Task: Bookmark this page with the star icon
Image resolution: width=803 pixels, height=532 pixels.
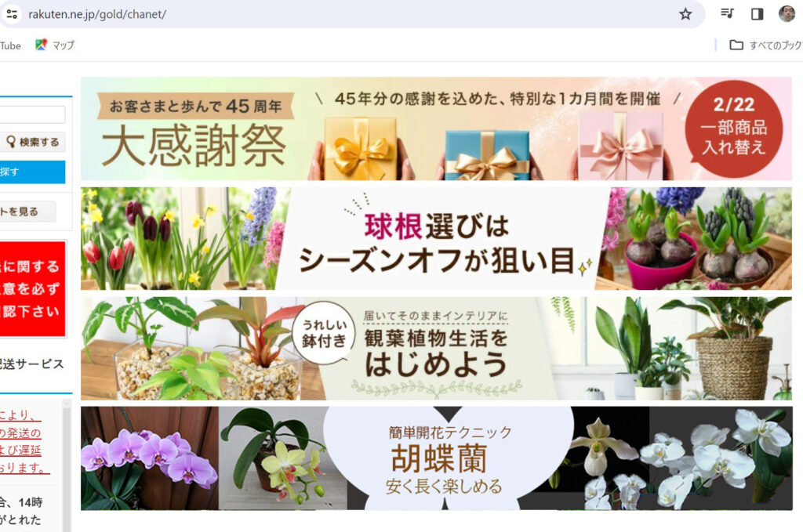Action: point(685,14)
